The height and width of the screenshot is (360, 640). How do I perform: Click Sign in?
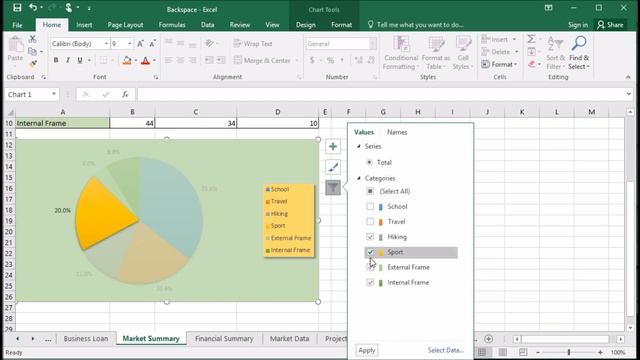point(578,25)
